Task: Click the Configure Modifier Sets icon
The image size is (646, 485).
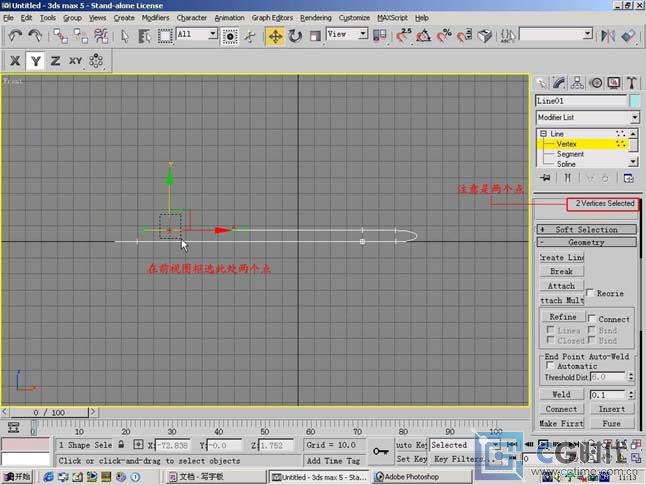Action: tap(628, 178)
